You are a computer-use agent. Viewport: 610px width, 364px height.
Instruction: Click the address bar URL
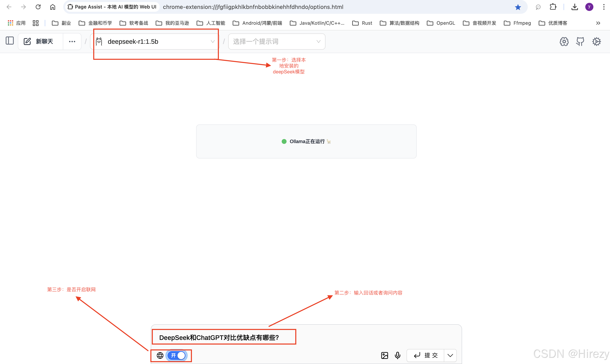253,7
